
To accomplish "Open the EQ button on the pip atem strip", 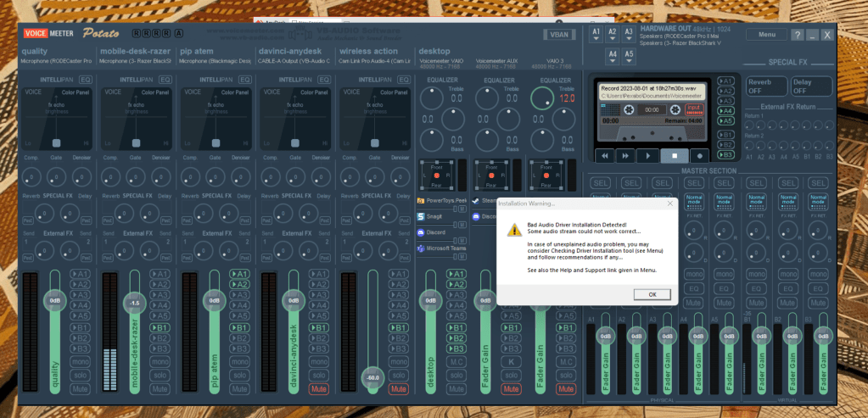I will coord(245,80).
